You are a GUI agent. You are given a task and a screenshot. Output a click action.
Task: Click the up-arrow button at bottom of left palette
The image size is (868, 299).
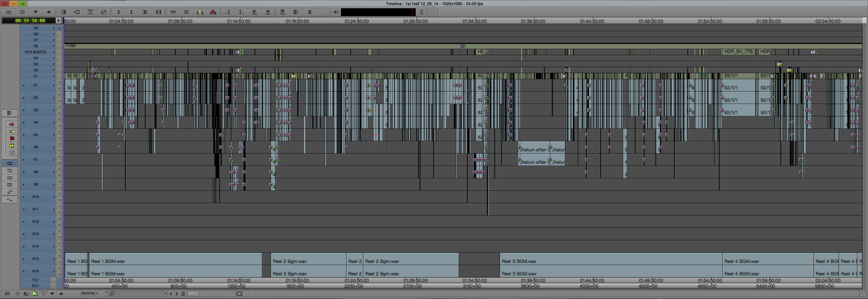pos(10,200)
